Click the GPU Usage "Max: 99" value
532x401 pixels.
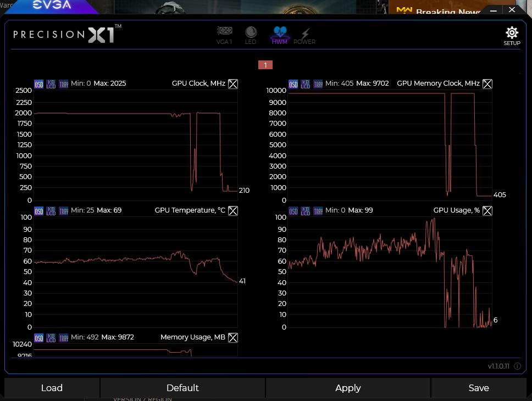click(x=361, y=210)
